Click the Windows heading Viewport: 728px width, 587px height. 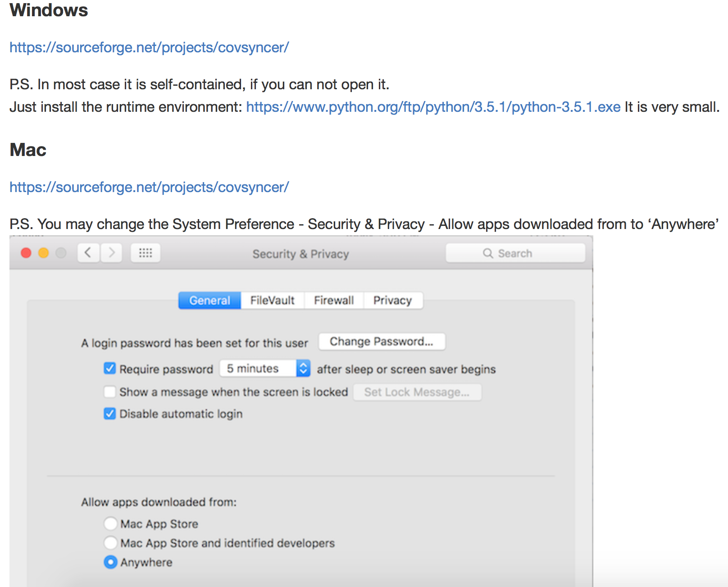[49, 10]
